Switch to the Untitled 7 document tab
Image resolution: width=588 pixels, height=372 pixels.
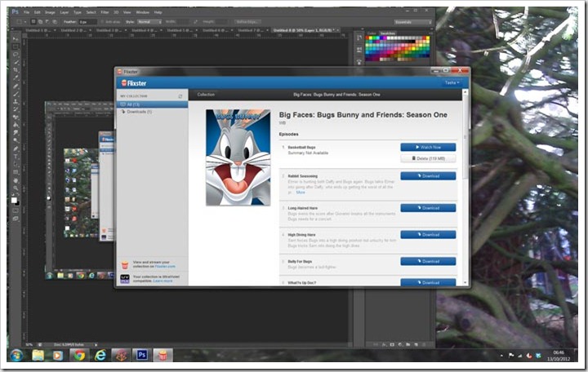point(250,30)
